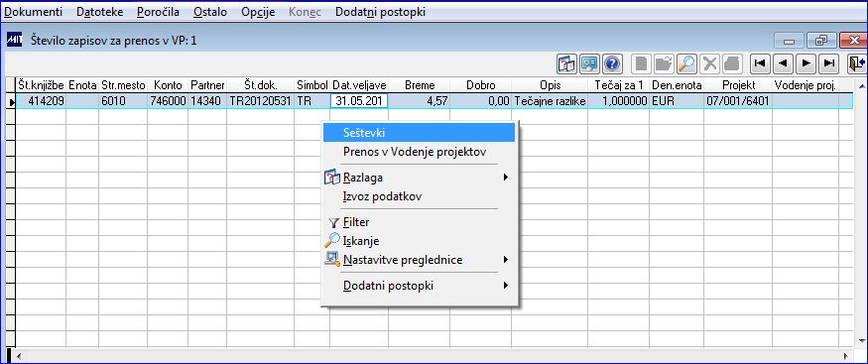
Task: Expand the Razlaga submenu arrow
Action: pyautogui.click(x=505, y=178)
